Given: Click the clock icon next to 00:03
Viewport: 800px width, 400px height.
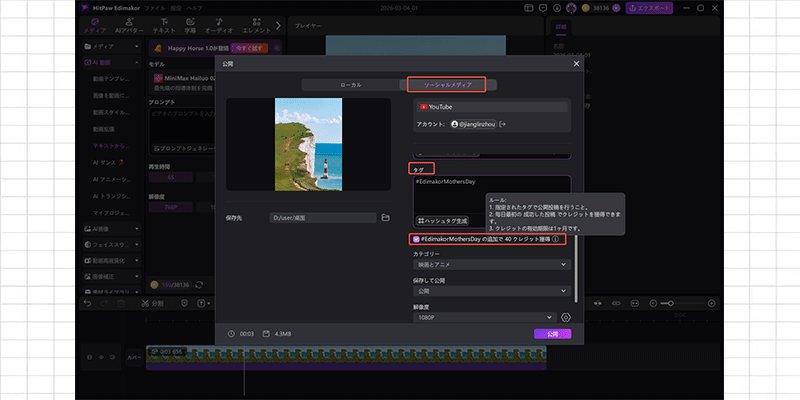Looking at the screenshot, I should coord(231,334).
